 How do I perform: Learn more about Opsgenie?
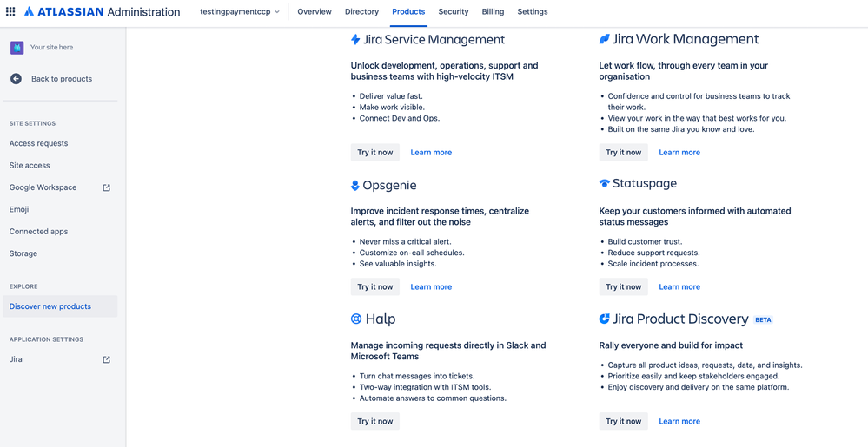pos(431,287)
